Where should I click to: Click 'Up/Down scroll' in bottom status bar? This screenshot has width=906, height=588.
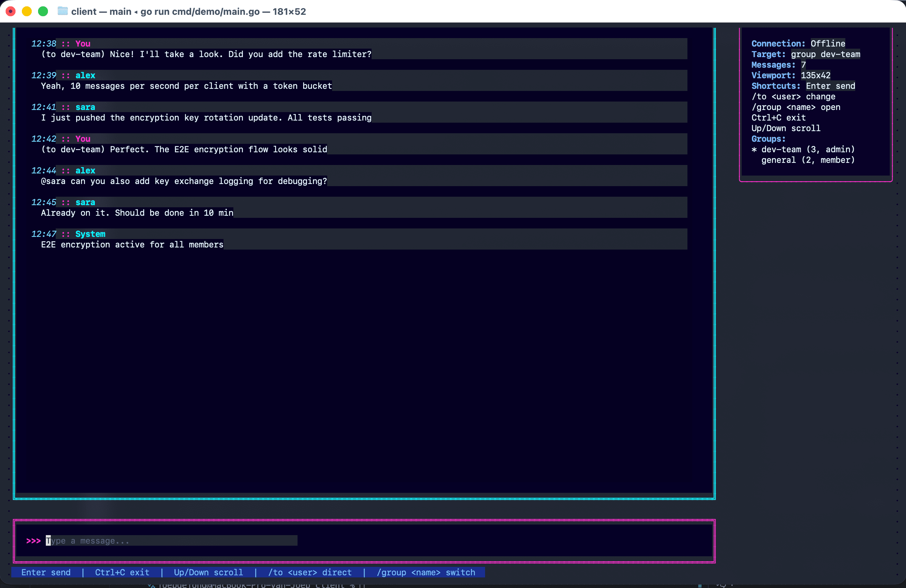tap(208, 572)
